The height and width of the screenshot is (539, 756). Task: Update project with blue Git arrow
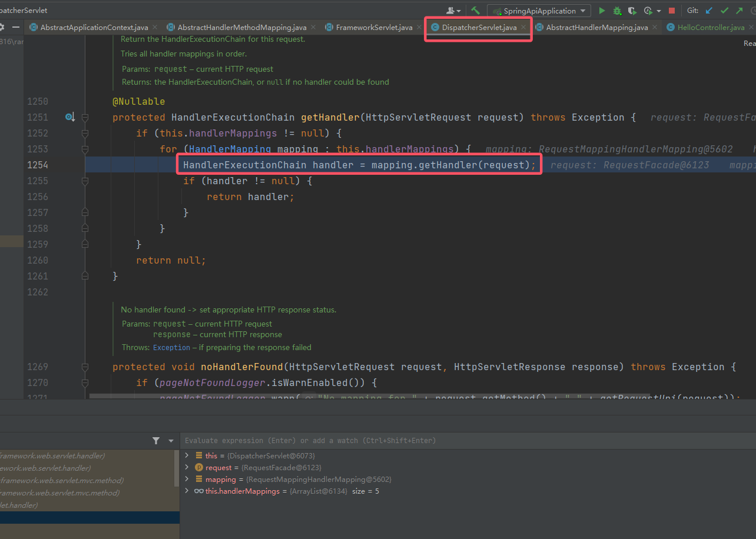709,11
